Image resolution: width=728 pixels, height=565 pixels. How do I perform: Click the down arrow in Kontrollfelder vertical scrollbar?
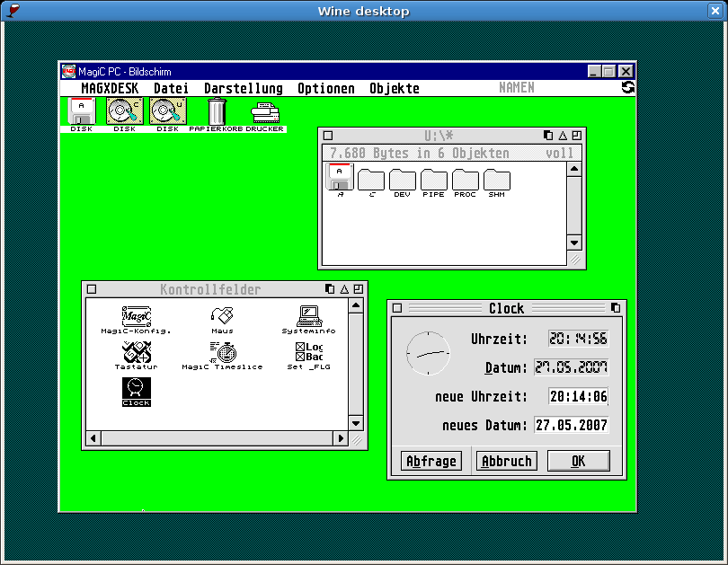click(x=356, y=423)
